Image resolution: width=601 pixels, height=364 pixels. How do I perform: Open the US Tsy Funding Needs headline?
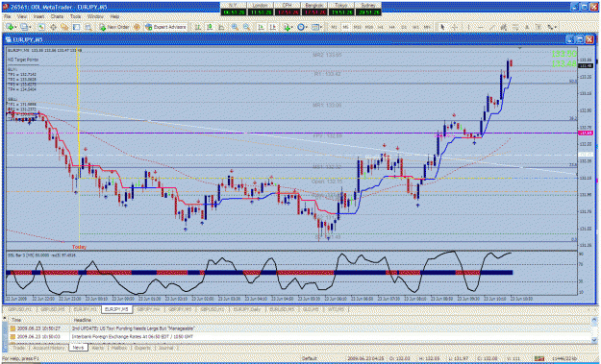pos(133,328)
